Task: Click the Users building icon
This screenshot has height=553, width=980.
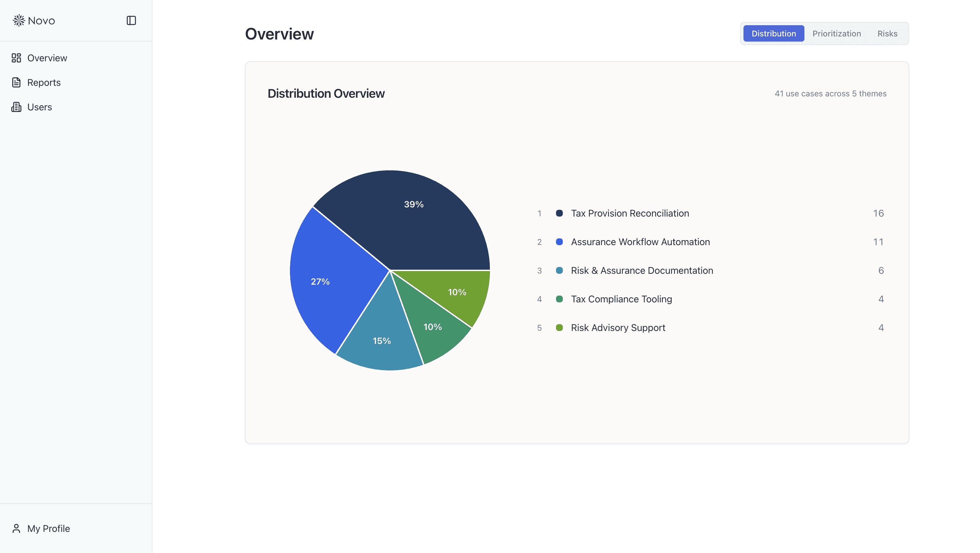Action: 16,107
